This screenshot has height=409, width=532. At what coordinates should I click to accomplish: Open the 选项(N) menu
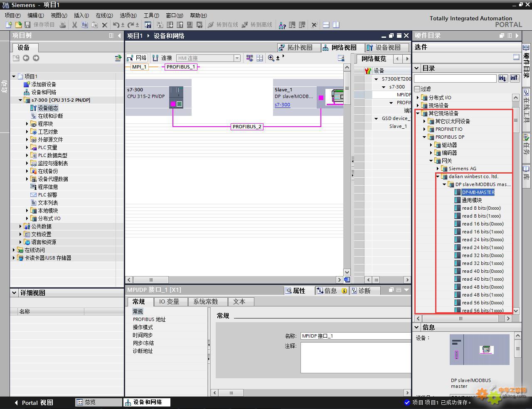tap(128, 15)
